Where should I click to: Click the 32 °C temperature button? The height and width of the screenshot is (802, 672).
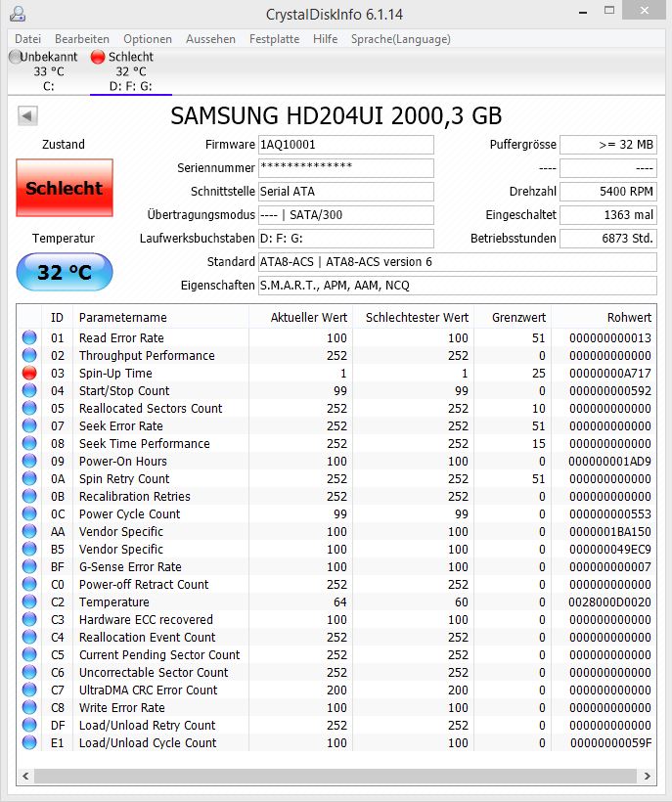[65, 272]
